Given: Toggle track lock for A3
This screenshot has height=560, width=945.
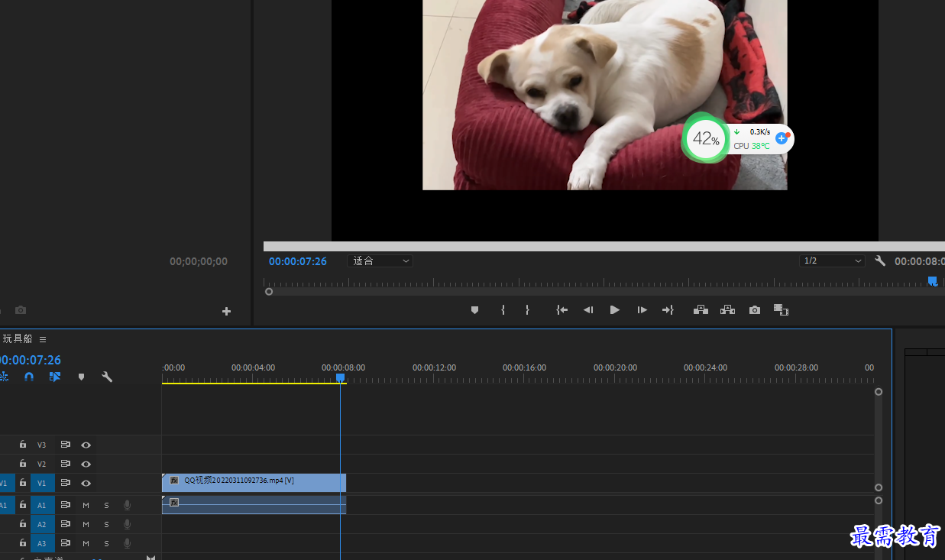Looking at the screenshot, I should coord(23,543).
